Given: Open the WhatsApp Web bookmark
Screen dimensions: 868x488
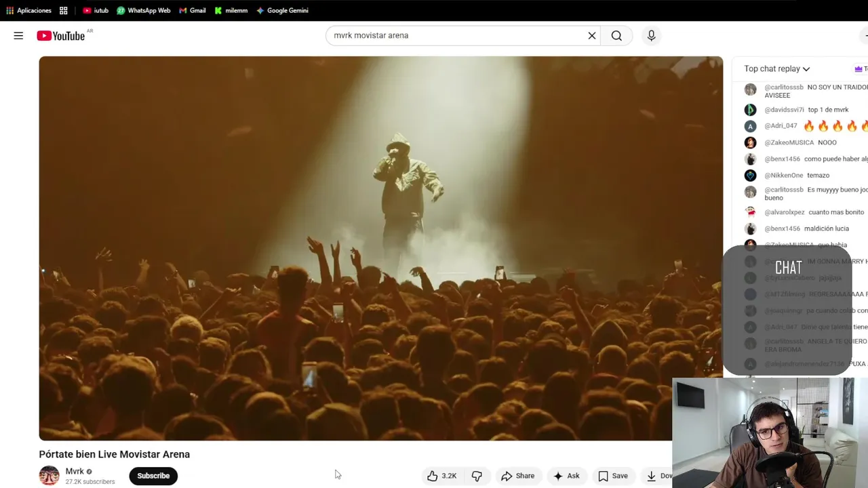Looking at the screenshot, I should [x=143, y=11].
